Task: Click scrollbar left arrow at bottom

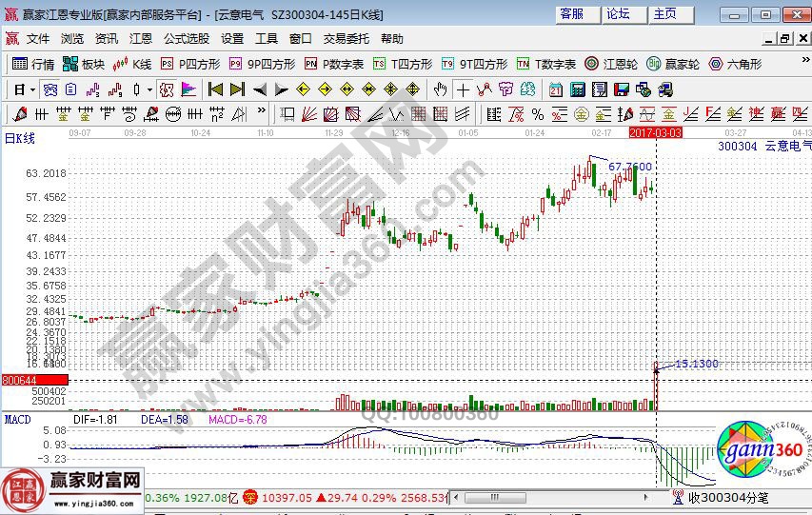Action: pyautogui.click(x=456, y=497)
